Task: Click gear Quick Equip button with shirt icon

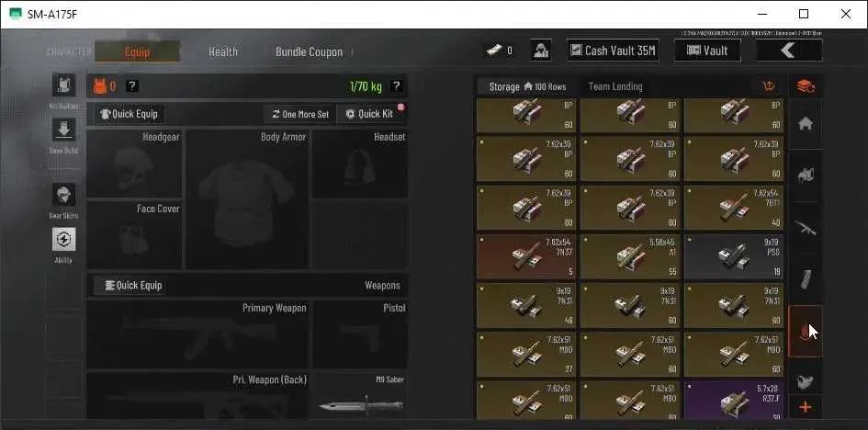Action: pyautogui.click(x=130, y=114)
